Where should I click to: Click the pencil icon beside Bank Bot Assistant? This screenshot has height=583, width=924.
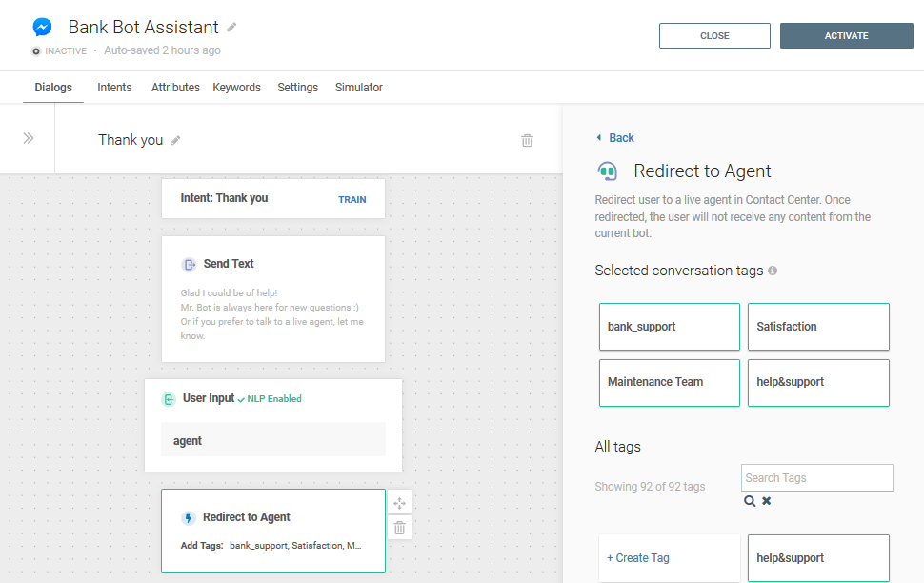tap(231, 28)
